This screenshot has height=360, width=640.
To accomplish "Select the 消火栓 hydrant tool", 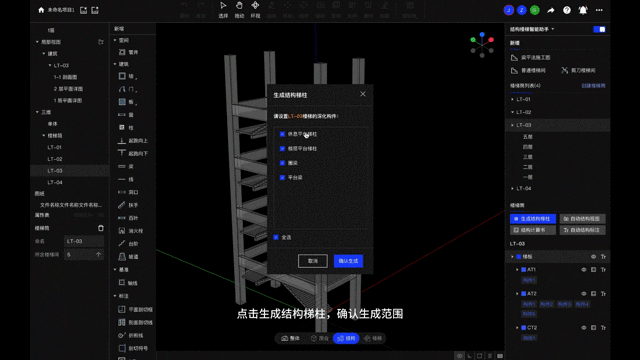I will pyautogui.click(x=131, y=231).
